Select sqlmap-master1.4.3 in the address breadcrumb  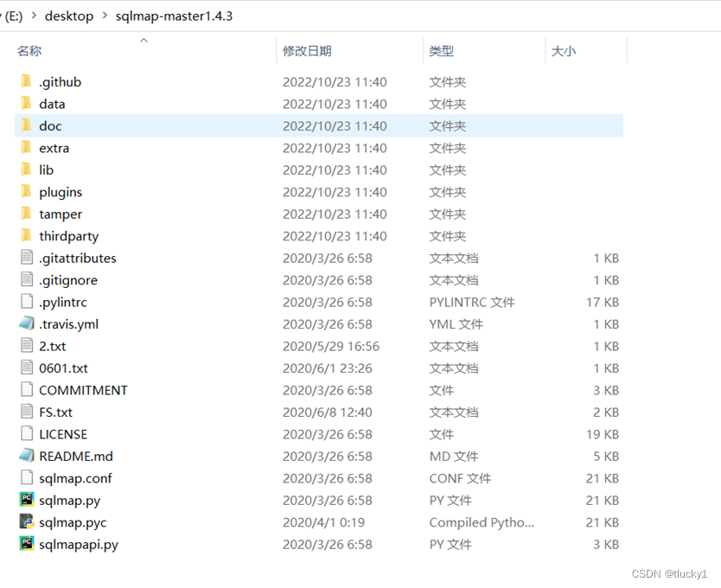pos(174,16)
